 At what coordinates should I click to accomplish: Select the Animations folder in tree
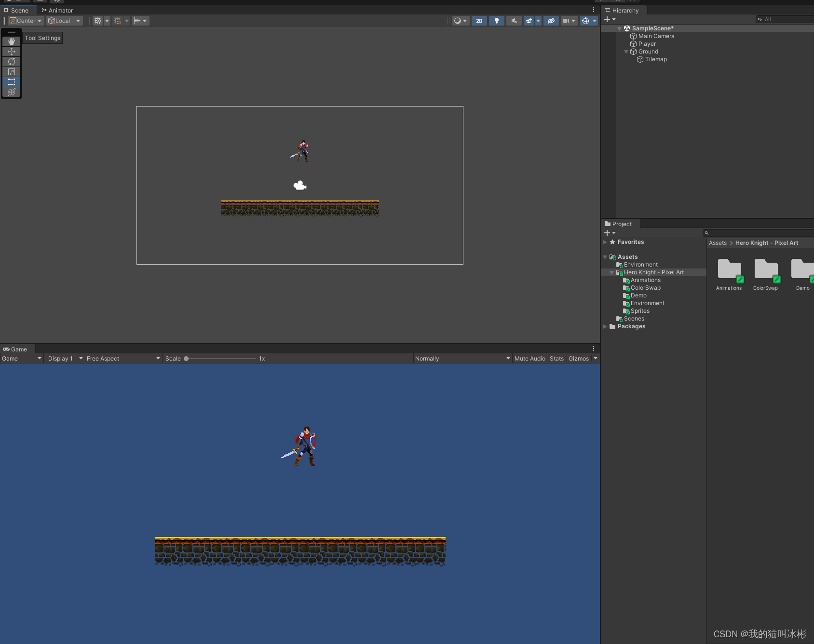[x=645, y=280]
